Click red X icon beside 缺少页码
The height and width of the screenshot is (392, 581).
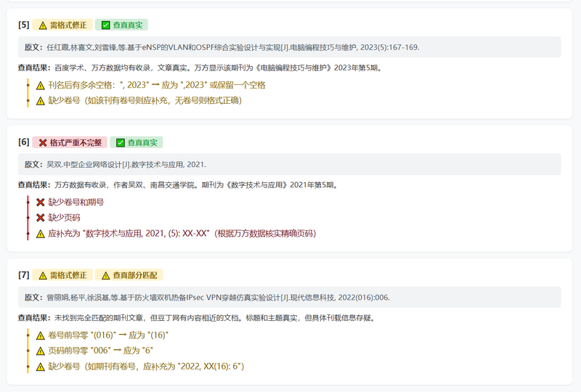[41, 218]
